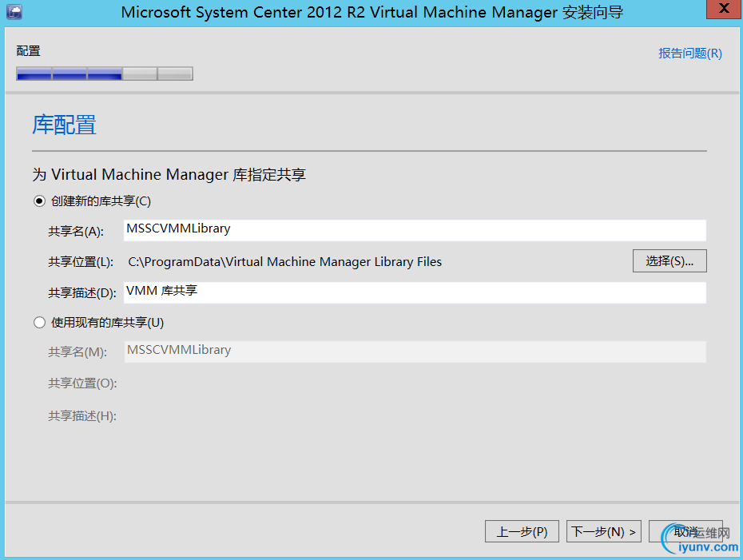Open the 报告问题(R) link

(x=689, y=54)
